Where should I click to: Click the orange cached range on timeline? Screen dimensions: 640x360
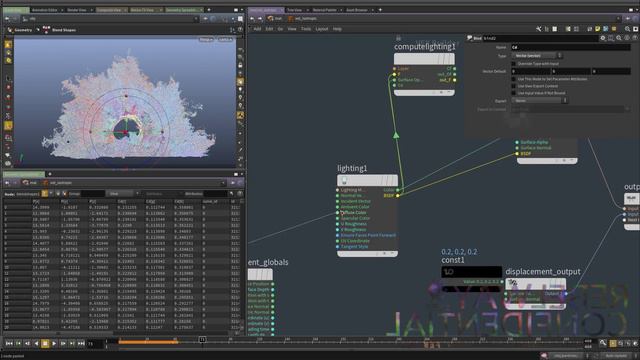pos(149,342)
